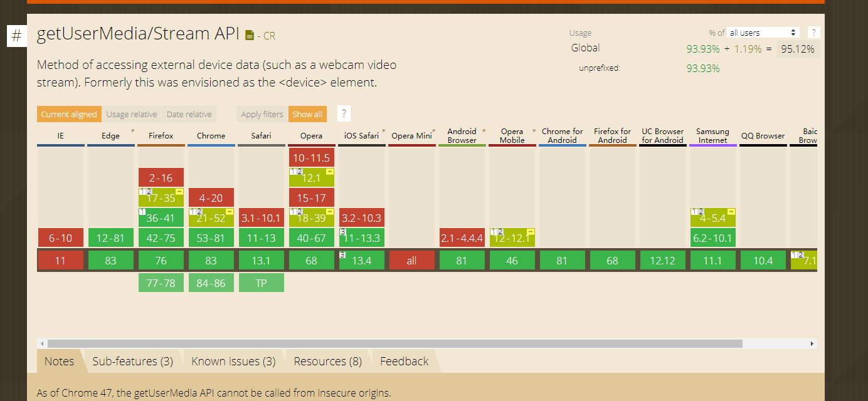
Task: Click Safari 3.1-10.1 cell
Action: (261, 217)
